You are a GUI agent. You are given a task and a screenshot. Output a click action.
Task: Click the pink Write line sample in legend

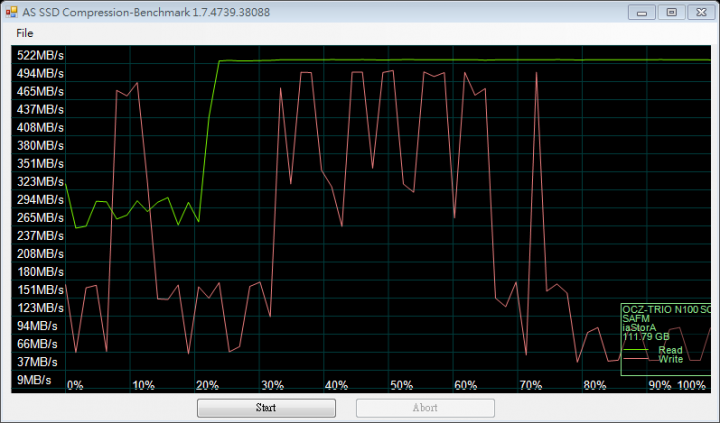point(636,359)
